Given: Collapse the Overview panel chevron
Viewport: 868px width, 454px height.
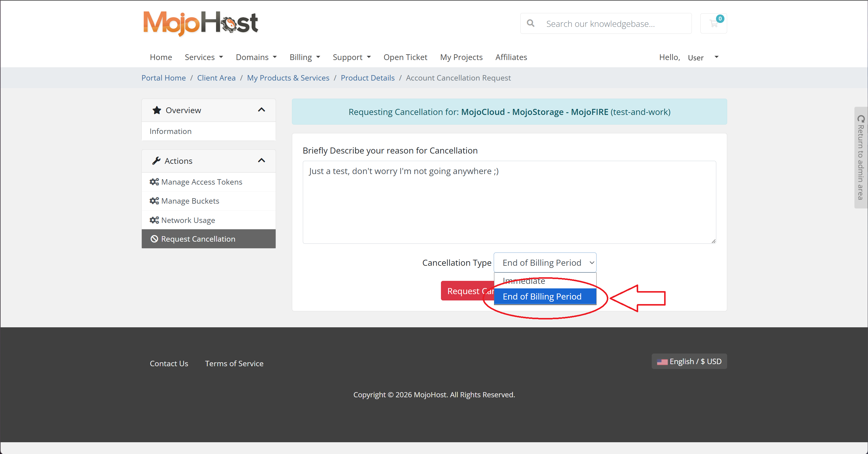Looking at the screenshot, I should 261,110.
